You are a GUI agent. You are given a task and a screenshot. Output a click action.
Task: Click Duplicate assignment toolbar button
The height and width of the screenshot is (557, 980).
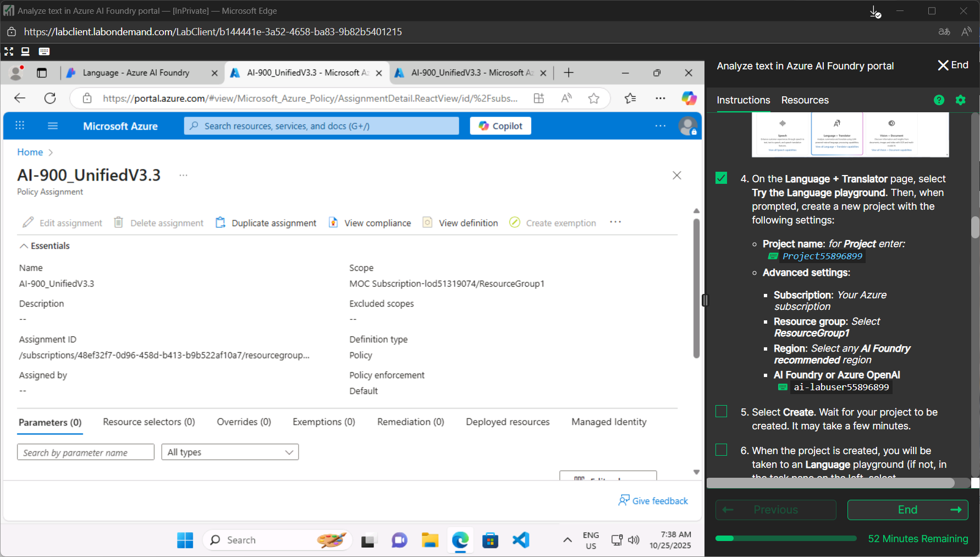tap(266, 223)
